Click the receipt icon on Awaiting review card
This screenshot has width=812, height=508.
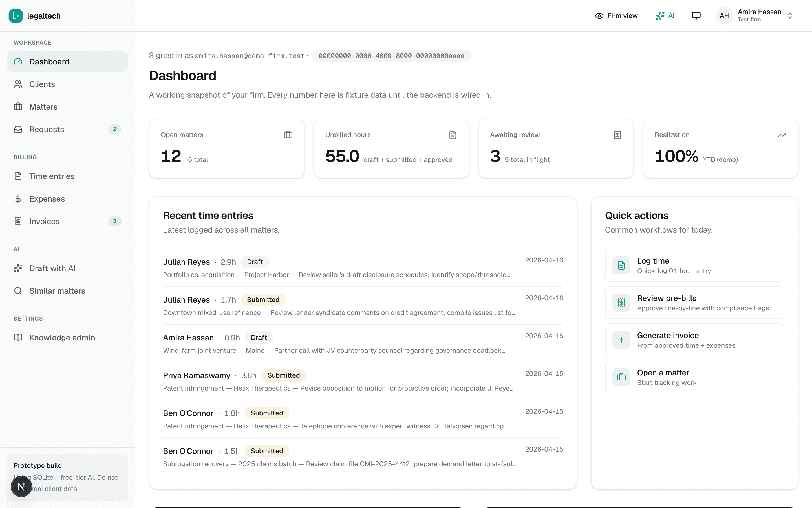(617, 135)
